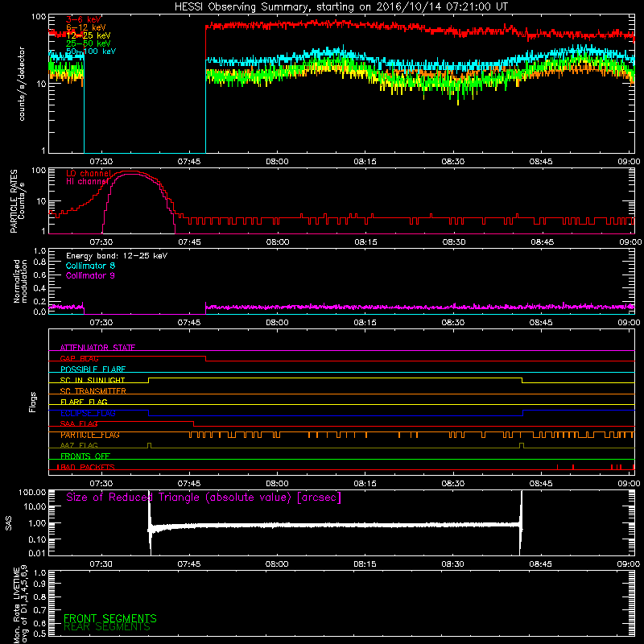The height and width of the screenshot is (644, 644).
Task: Click the 'ECLIPSE FLAG' label
Action: [x=89, y=413]
